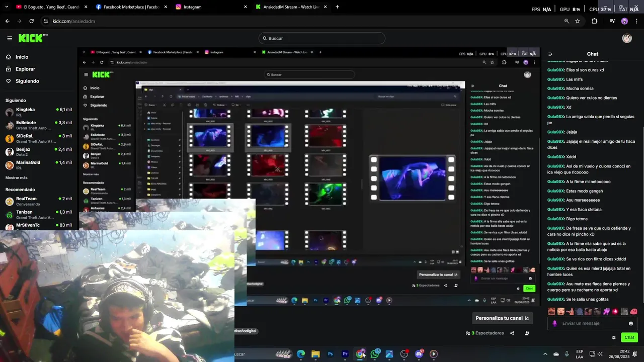644x362 pixels.
Task: Click Gula98X on Digo tetona message
Action: pos(556,219)
